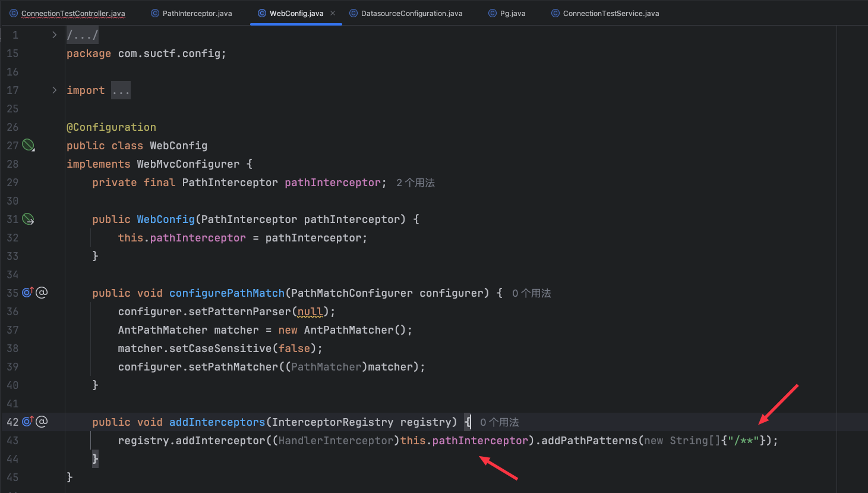Click the class icon on ConnectionTestController.java tab
The image size is (868, 493).
(x=14, y=13)
